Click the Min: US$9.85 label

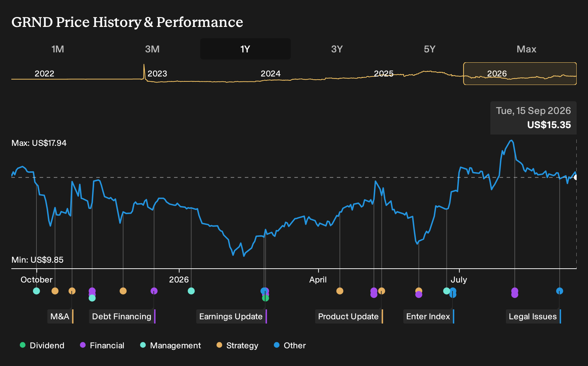click(38, 260)
